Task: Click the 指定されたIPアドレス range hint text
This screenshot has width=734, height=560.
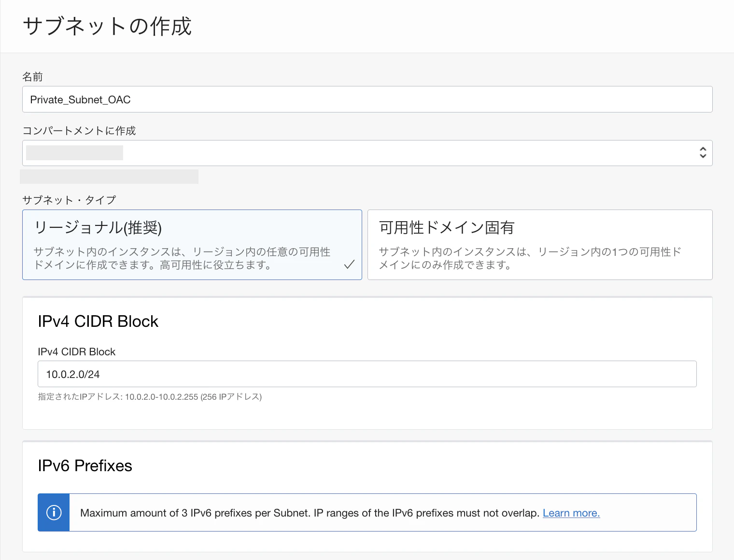Action: click(x=150, y=397)
